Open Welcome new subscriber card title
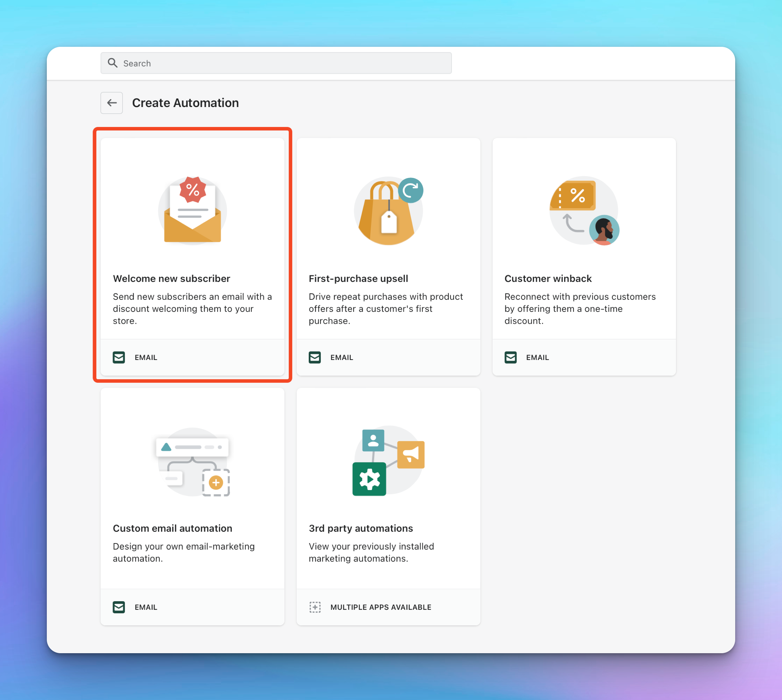The height and width of the screenshot is (700, 782). (x=171, y=278)
